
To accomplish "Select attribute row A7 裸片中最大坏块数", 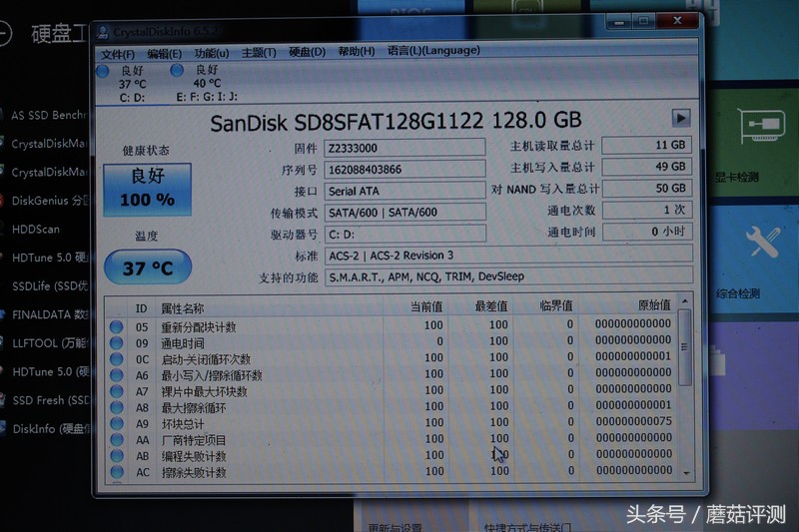I will [393, 390].
